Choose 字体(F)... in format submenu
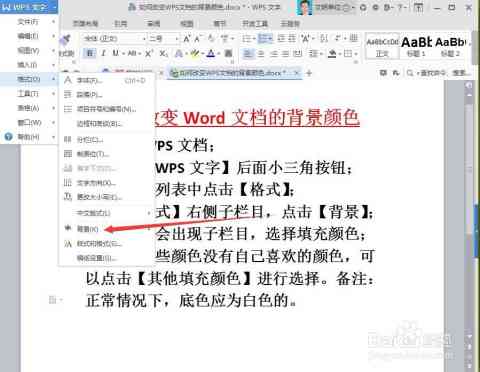The image size is (480, 372). tap(107, 80)
